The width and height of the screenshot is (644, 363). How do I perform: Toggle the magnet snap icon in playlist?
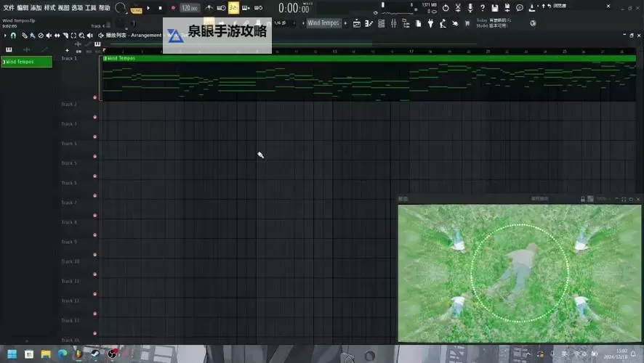click(13, 35)
